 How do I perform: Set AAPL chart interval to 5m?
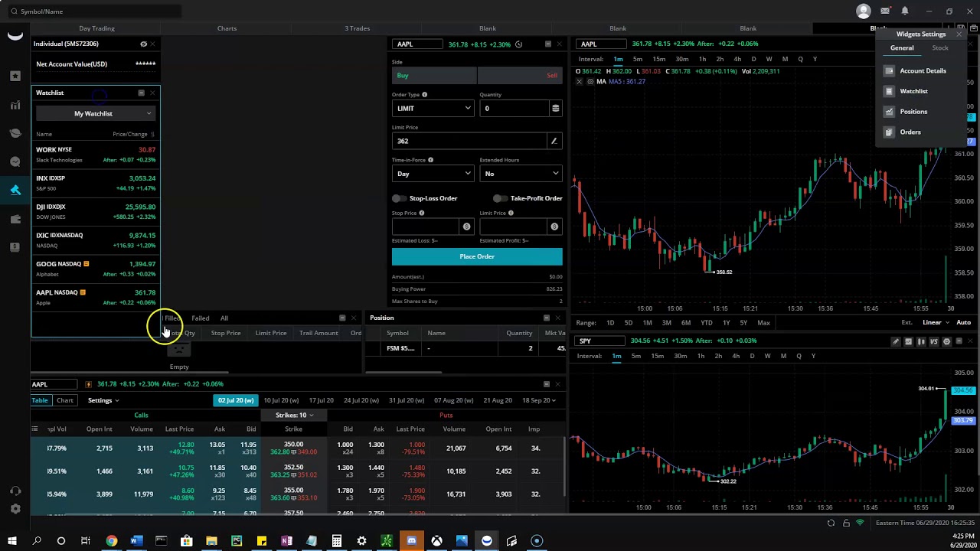(638, 59)
